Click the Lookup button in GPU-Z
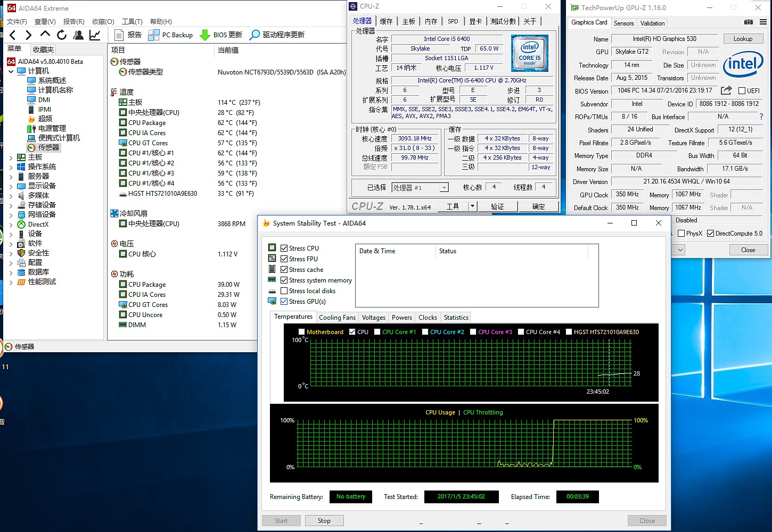This screenshot has width=772, height=532. 743,39
